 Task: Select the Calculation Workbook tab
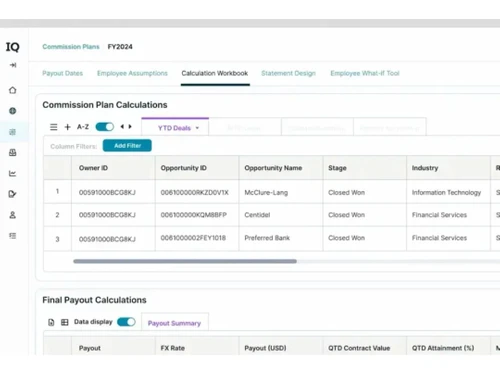(215, 73)
